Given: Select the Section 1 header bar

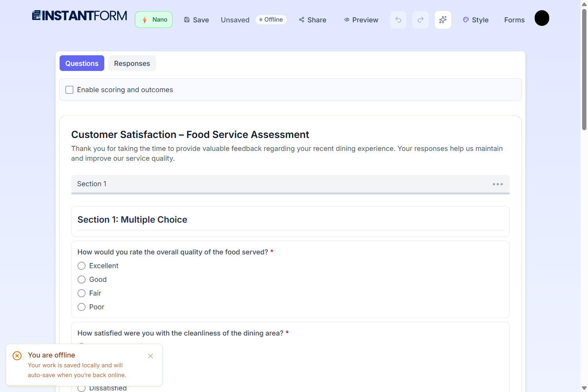Looking at the screenshot, I should [290, 184].
